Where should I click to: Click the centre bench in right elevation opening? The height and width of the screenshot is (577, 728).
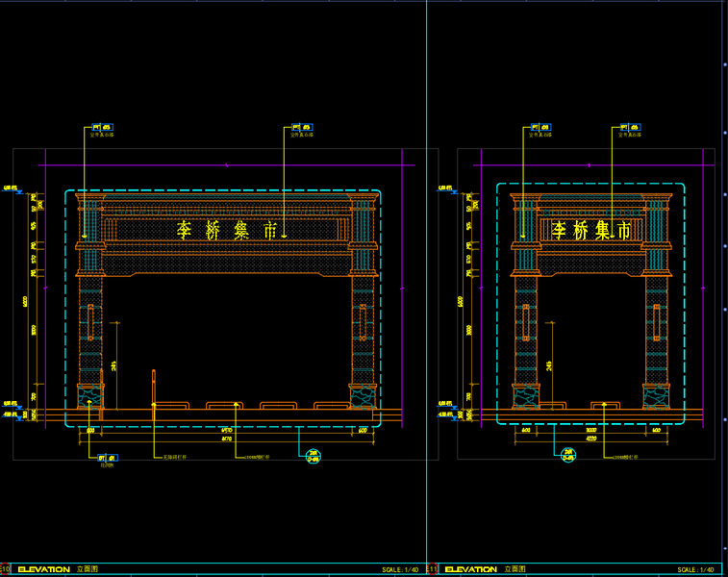605,406
